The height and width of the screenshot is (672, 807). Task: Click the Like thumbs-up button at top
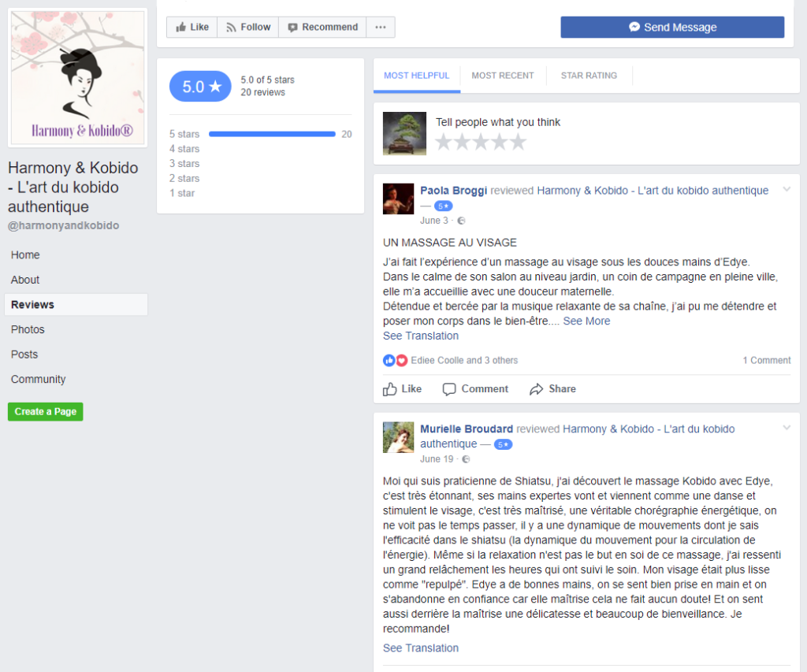(x=192, y=27)
